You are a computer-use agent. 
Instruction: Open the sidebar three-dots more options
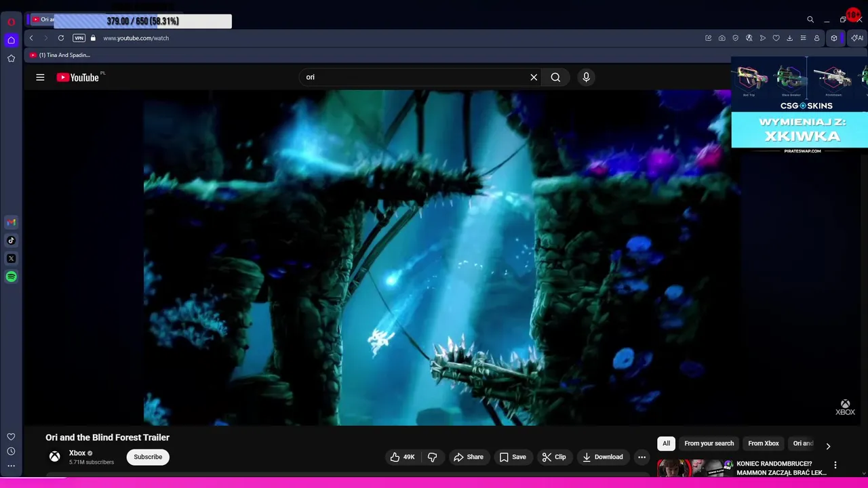[x=11, y=466]
